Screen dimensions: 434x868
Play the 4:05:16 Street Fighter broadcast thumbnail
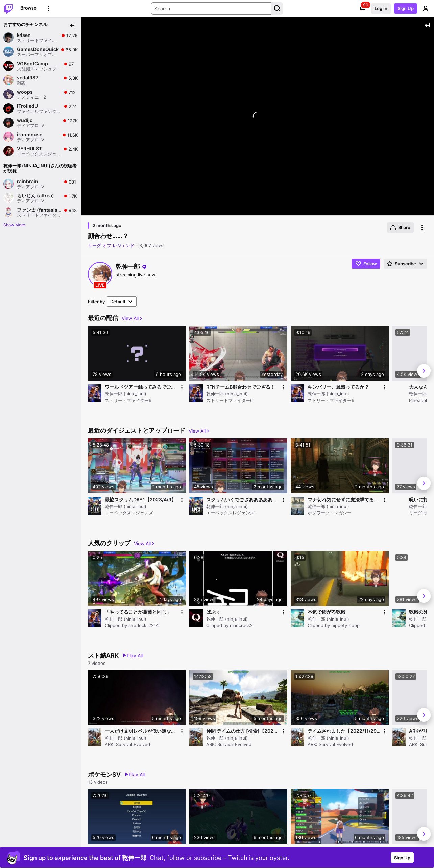[x=238, y=353]
